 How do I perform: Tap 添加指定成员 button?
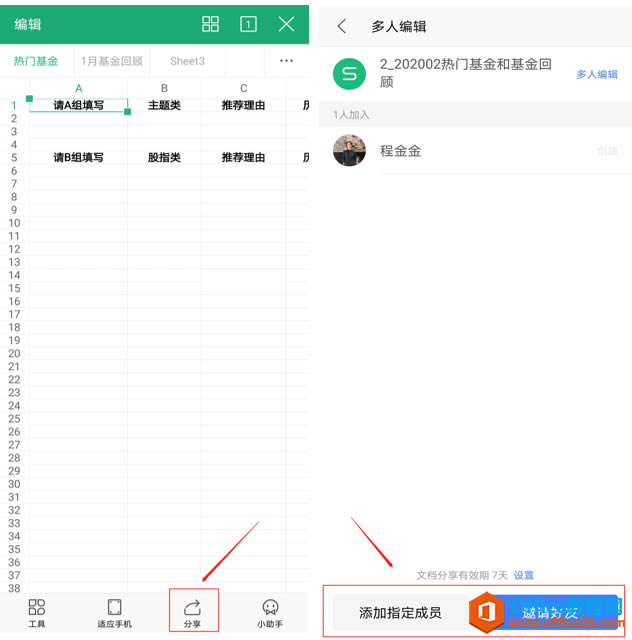tap(400, 613)
